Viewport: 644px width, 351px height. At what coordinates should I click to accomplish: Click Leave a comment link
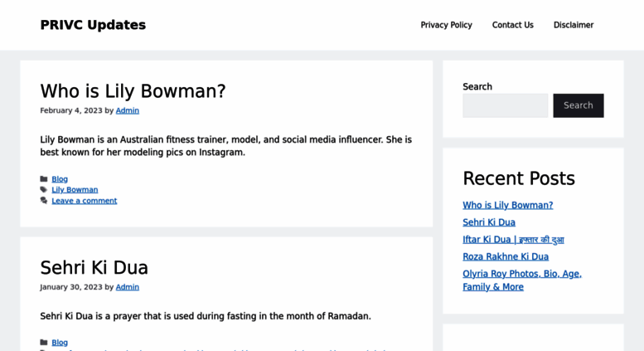pos(85,201)
